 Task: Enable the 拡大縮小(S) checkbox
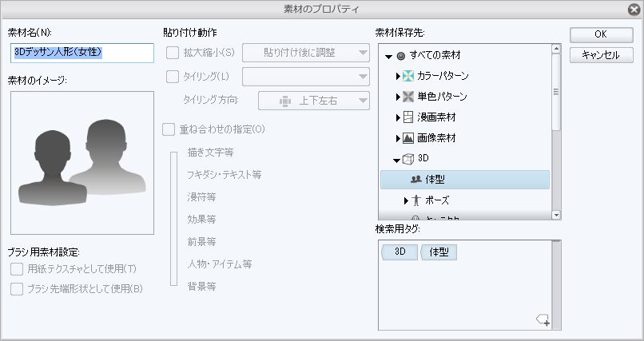coord(173,53)
